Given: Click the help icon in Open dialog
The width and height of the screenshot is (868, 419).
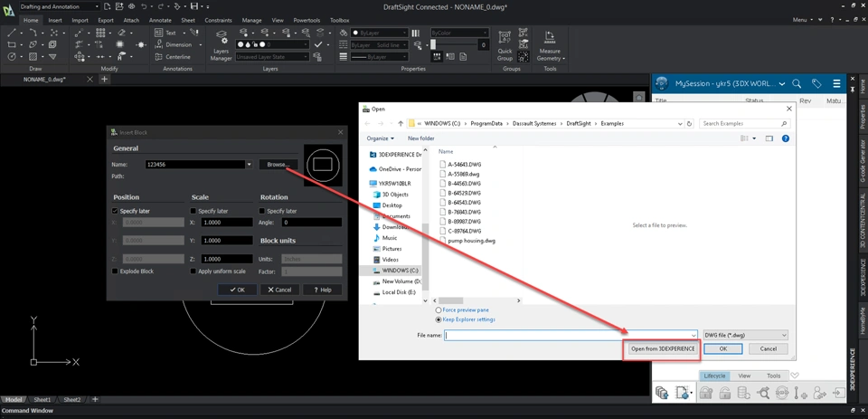Looking at the screenshot, I should 786,138.
